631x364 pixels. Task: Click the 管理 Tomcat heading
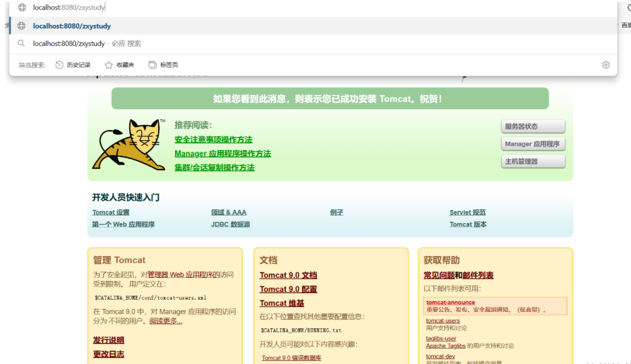(x=119, y=260)
